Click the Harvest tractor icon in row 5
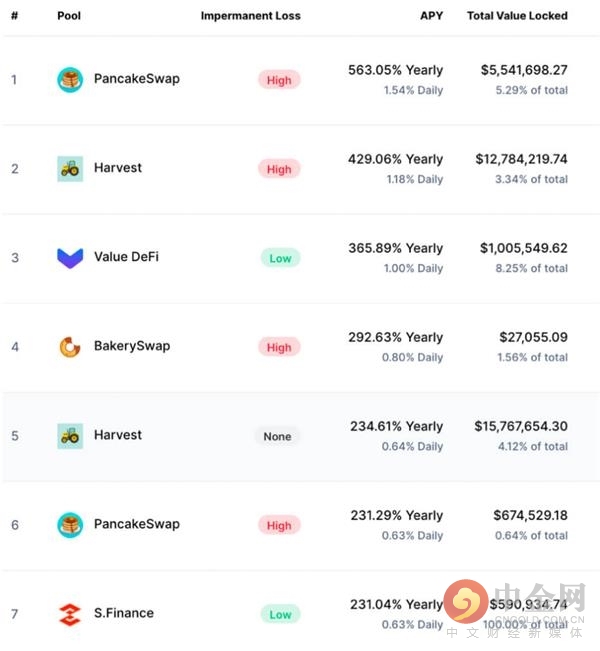 (x=70, y=436)
